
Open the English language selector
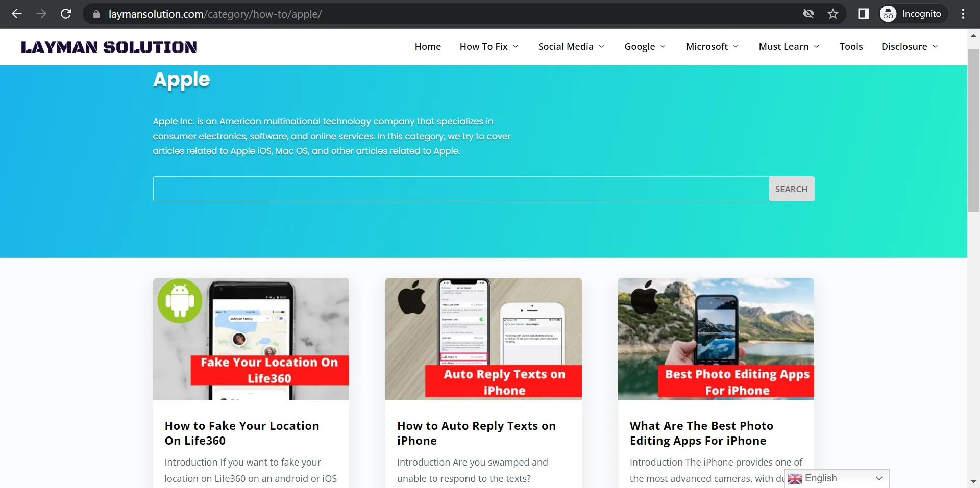pyautogui.click(x=837, y=478)
